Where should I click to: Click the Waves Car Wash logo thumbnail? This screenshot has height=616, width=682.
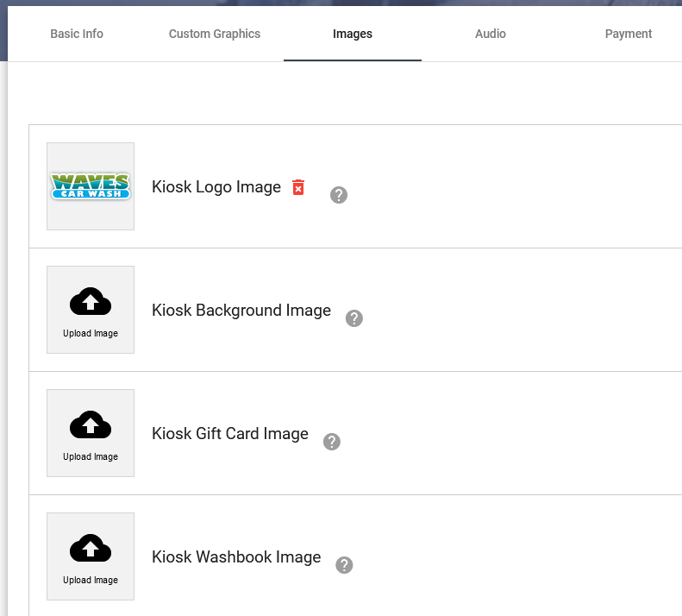91,186
